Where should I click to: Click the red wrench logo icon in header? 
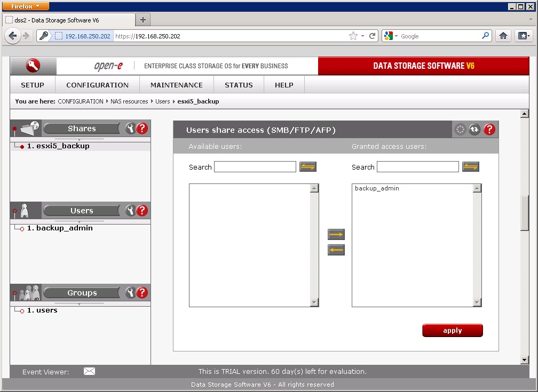[33, 66]
